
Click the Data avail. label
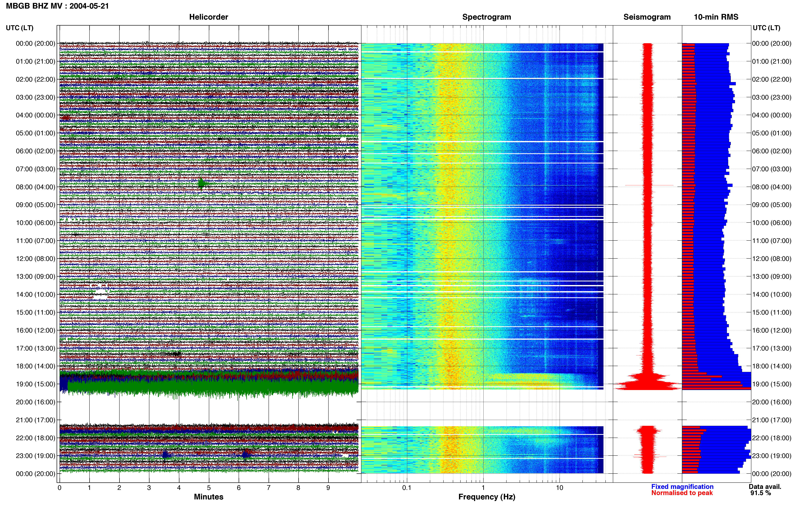click(x=765, y=486)
